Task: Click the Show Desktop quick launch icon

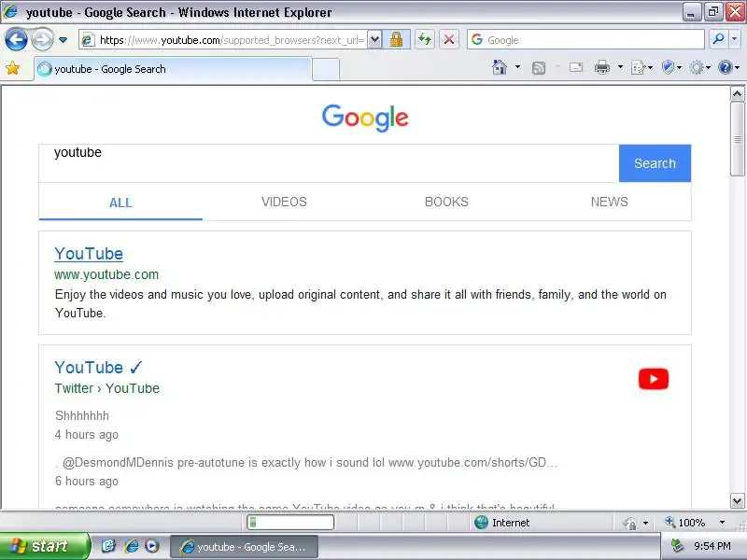Action: click(108, 546)
